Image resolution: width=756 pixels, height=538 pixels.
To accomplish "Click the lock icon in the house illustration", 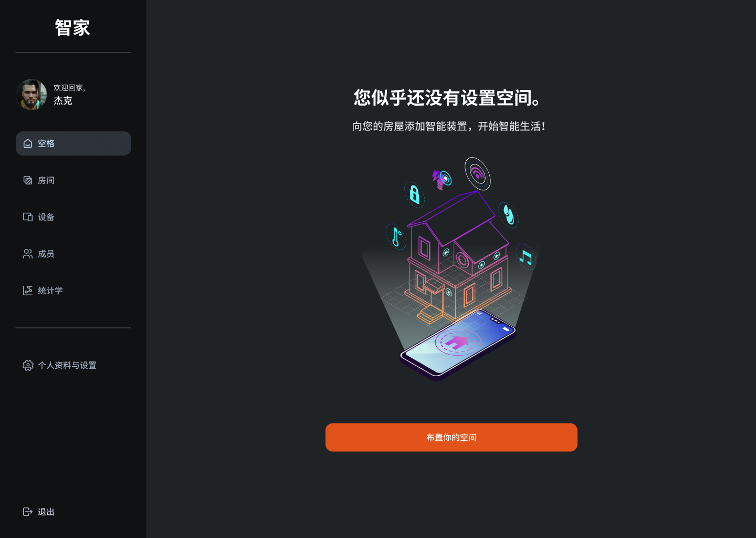I will (x=414, y=194).
